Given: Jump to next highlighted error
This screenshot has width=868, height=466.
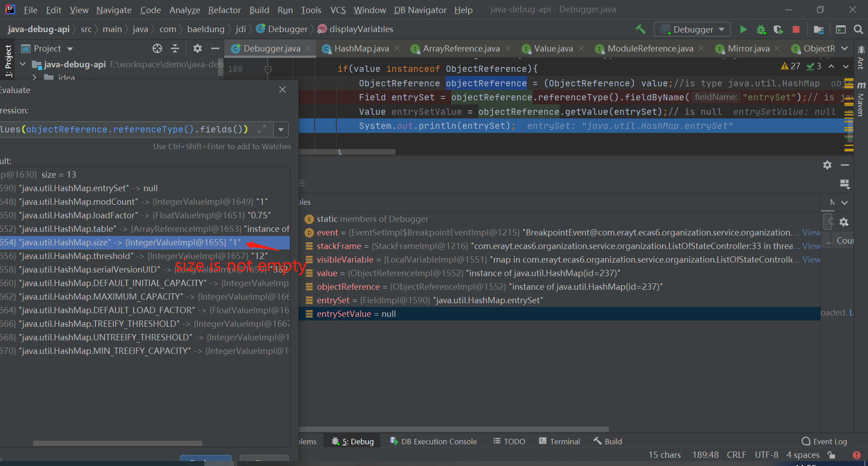Looking at the screenshot, I should point(845,66).
